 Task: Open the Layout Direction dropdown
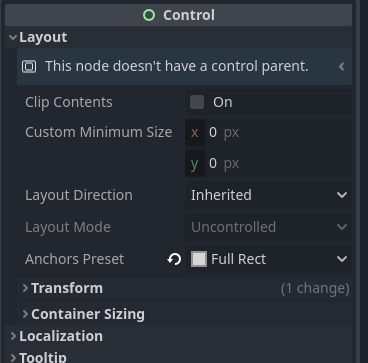coord(268,195)
